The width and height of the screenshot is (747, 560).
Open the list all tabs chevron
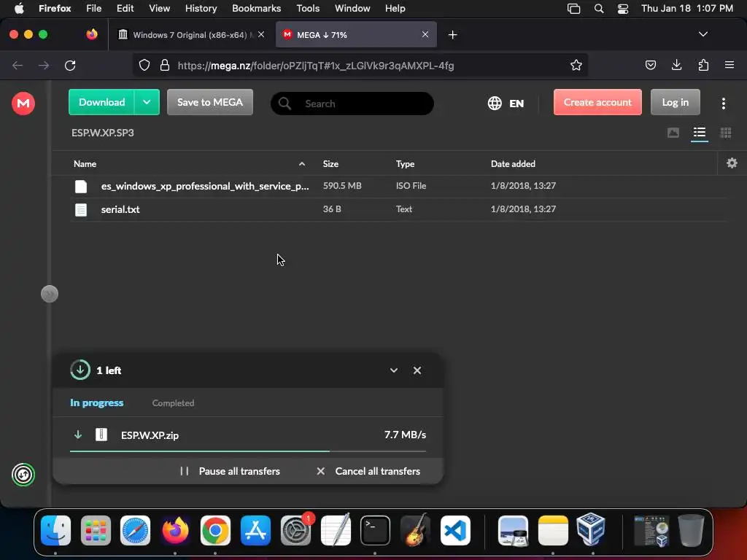(703, 34)
